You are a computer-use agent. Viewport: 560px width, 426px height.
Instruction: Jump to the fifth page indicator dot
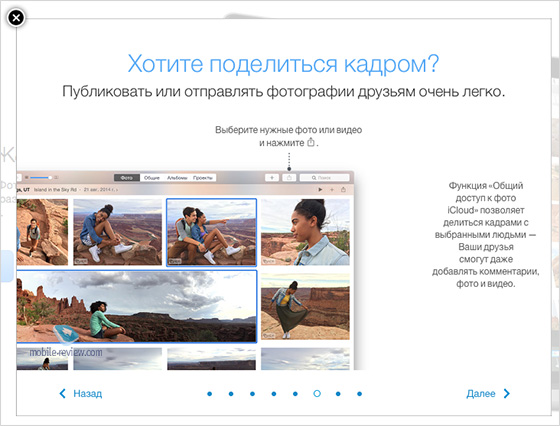click(x=295, y=394)
